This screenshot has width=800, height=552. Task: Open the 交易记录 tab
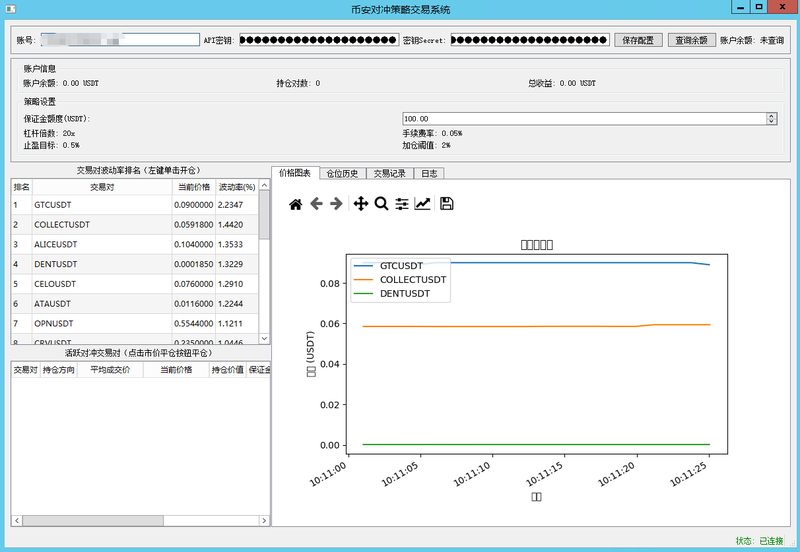click(389, 173)
